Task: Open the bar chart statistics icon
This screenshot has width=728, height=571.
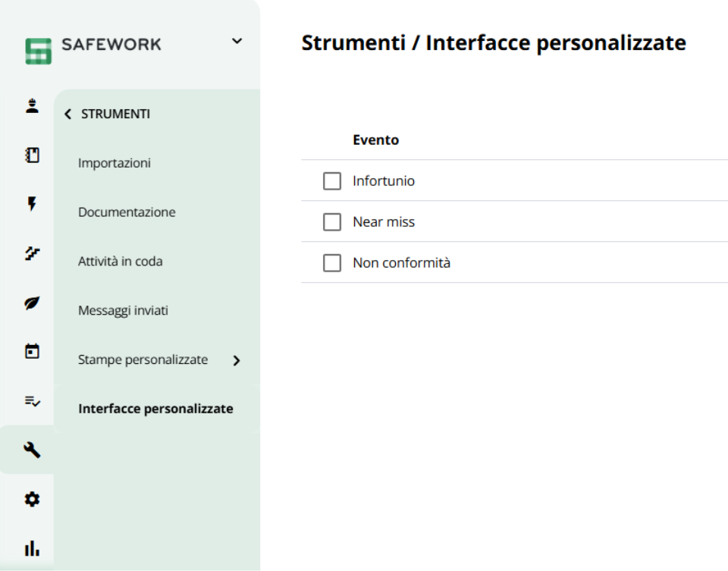Action: 32,548
